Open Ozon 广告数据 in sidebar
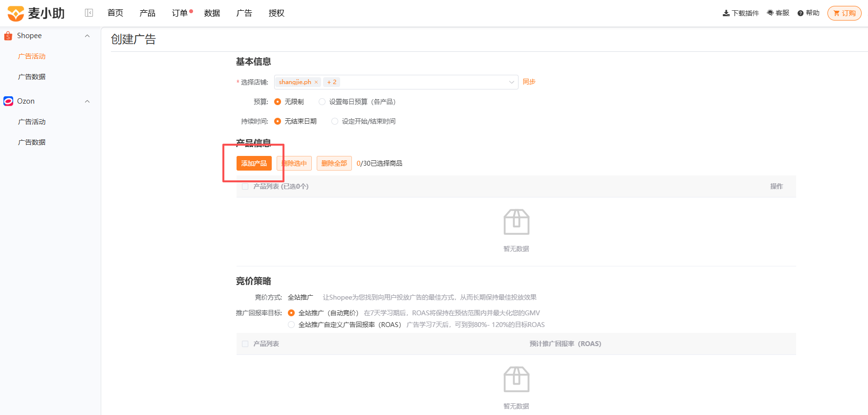Screen dimensions: 868x415 point(32,142)
